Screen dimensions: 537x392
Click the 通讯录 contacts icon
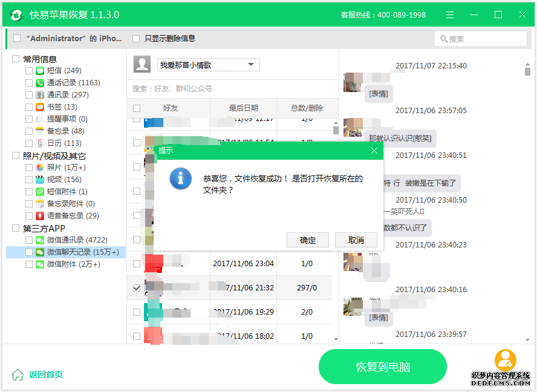click(40, 94)
